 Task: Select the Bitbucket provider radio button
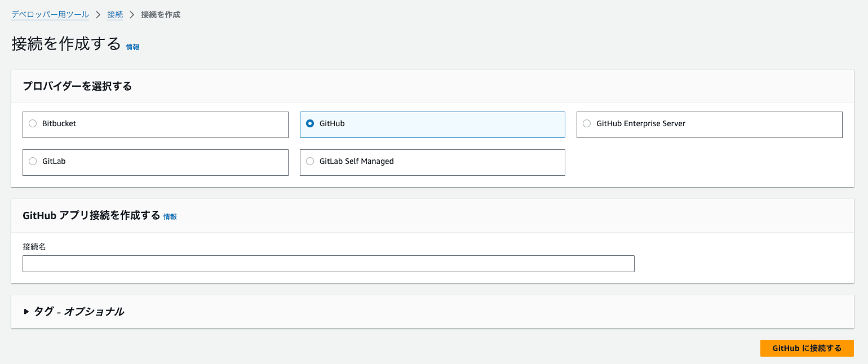(x=33, y=123)
